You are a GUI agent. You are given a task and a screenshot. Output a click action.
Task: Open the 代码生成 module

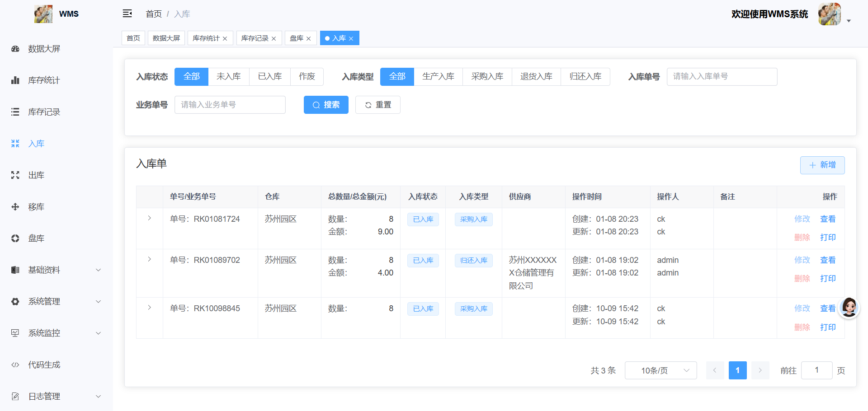coord(44,364)
